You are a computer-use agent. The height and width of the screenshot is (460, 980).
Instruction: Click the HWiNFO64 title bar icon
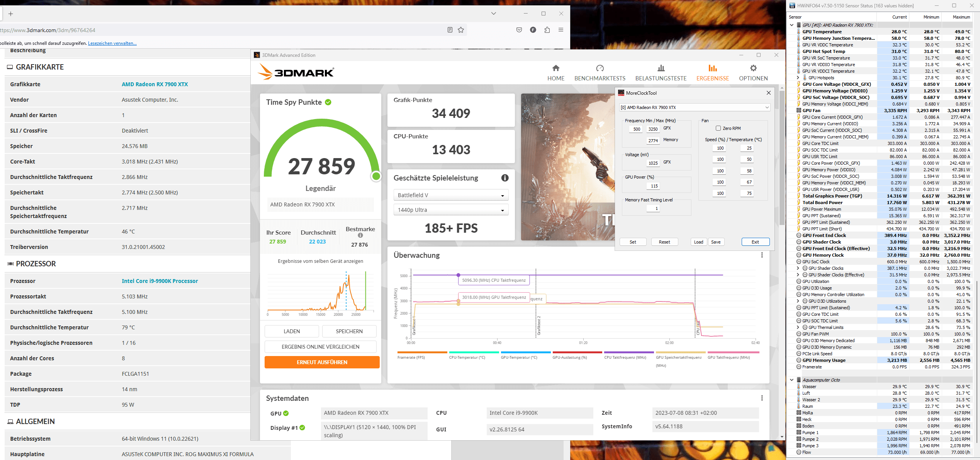pos(792,5)
